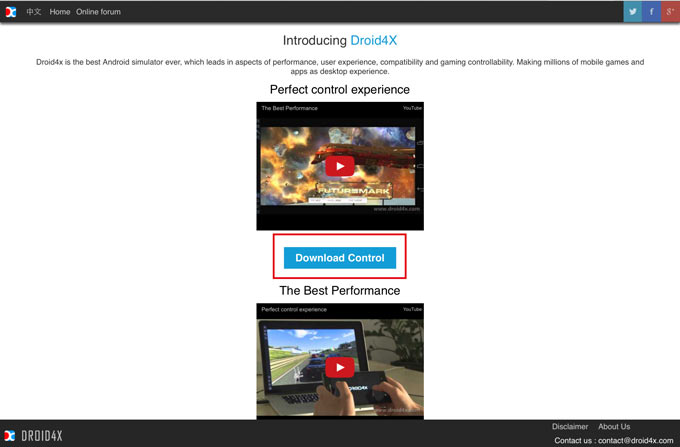680x447 pixels.
Task: Click the contact@droid4x.com email address
Action: coord(636,440)
